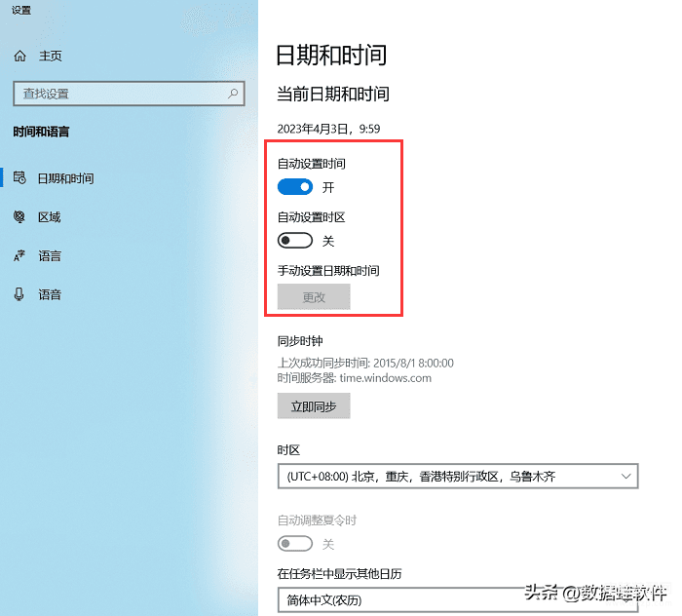Open the 简体中文(农历) calendar dropdown

click(x=458, y=600)
